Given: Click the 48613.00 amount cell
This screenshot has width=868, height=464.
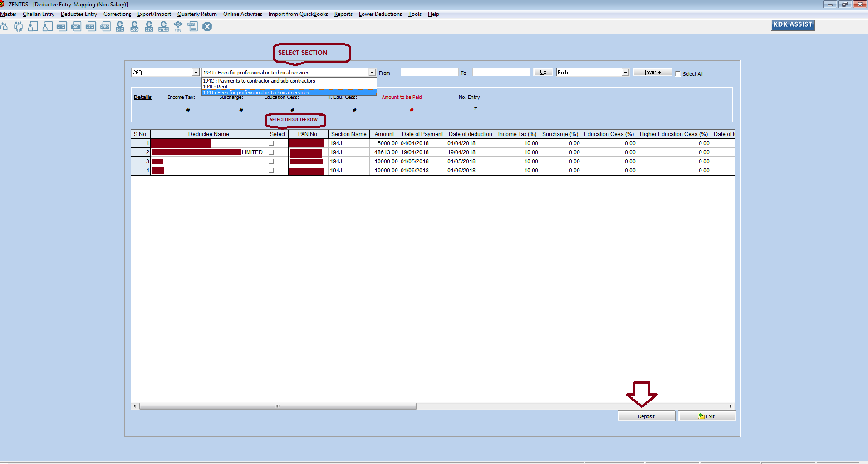Looking at the screenshot, I should tap(385, 152).
